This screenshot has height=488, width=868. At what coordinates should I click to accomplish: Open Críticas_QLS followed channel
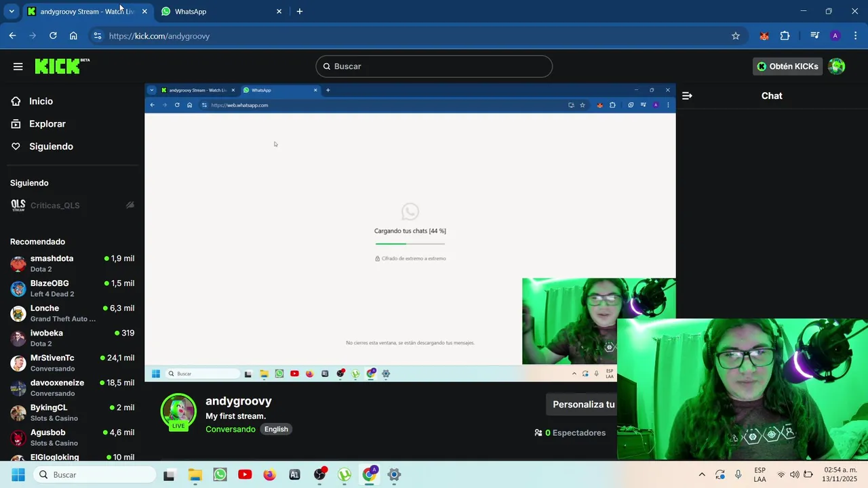(x=72, y=205)
